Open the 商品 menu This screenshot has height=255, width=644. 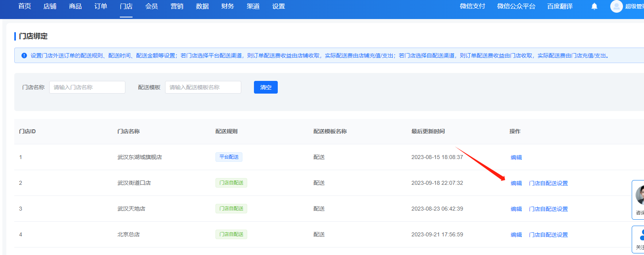(x=75, y=6)
